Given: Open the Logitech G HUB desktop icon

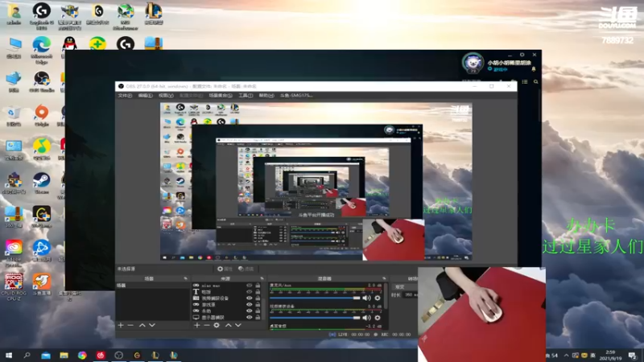Looking at the screenshot, I should click(x=42, y=14).
